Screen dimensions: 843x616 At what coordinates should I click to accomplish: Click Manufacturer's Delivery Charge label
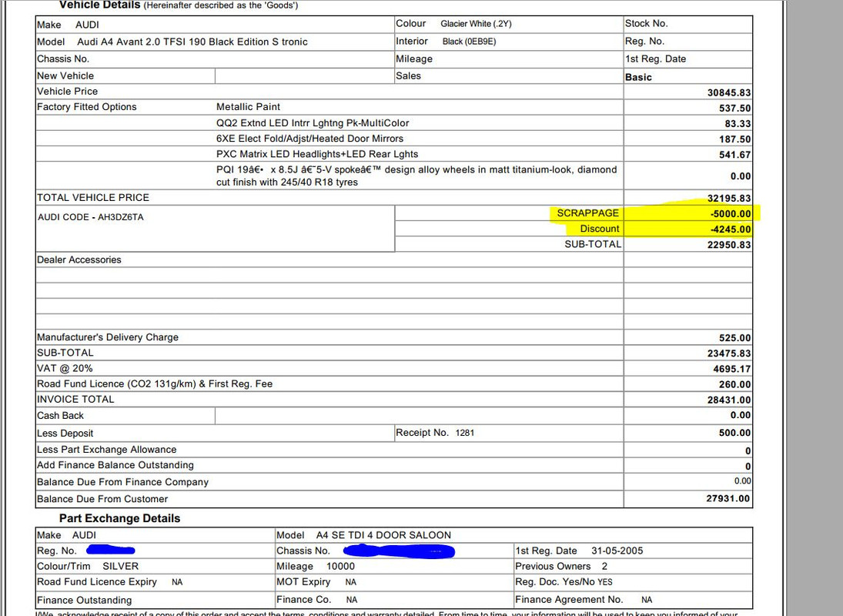coord(108,337)
